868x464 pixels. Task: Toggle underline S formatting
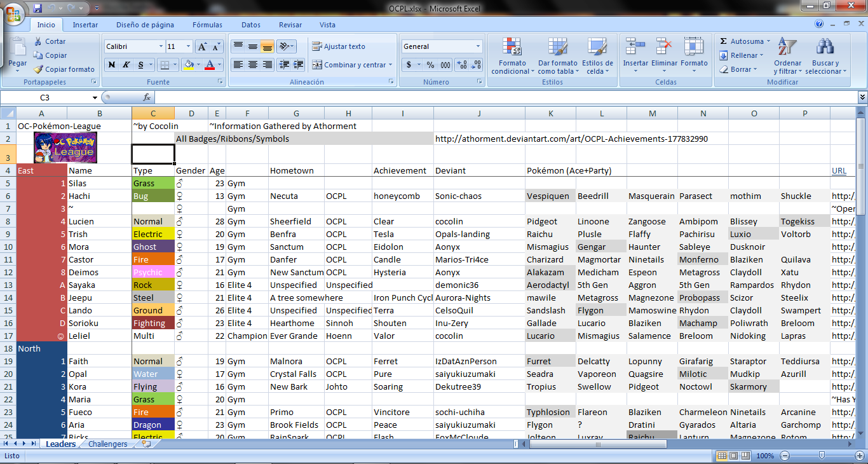click(x=140, y=65)
